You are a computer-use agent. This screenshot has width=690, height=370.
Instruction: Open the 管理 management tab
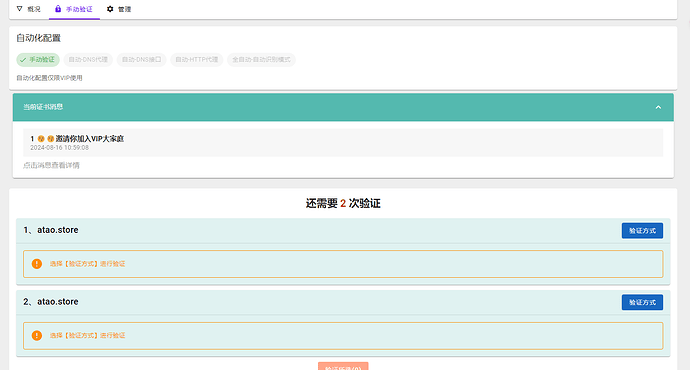point(119,9)
